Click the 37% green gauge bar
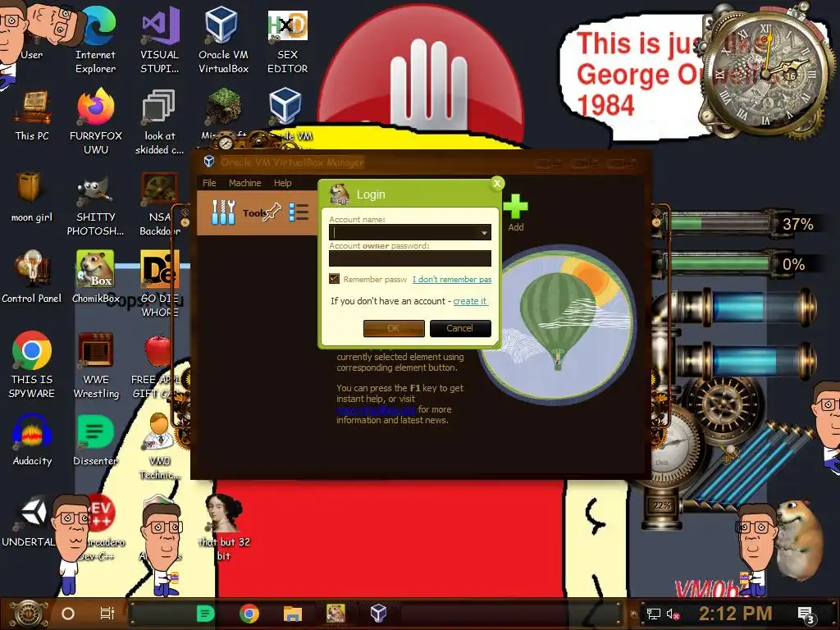Screen dimensions: 840x630 coord(719,223)
